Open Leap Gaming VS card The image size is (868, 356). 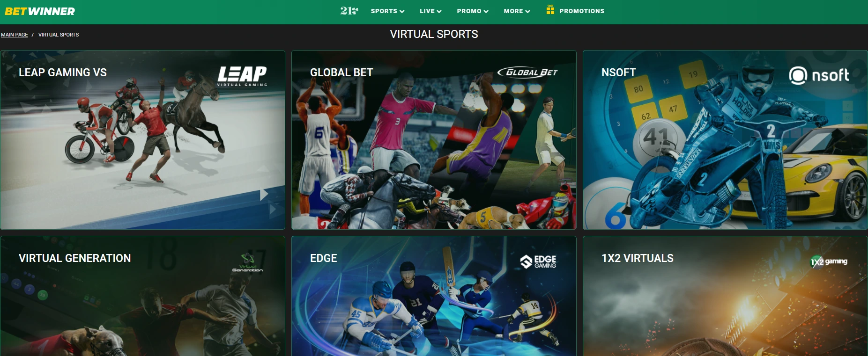pyautogui.click(x=142, y=140)
